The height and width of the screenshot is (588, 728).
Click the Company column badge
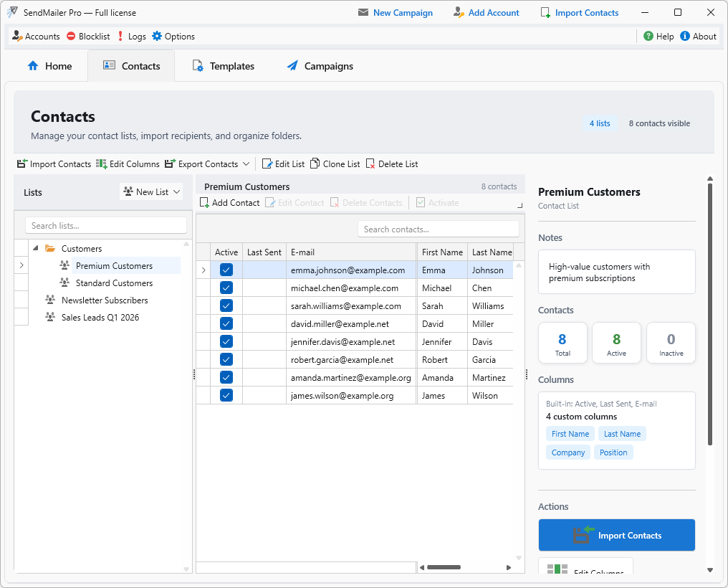[x=567, y=452]
